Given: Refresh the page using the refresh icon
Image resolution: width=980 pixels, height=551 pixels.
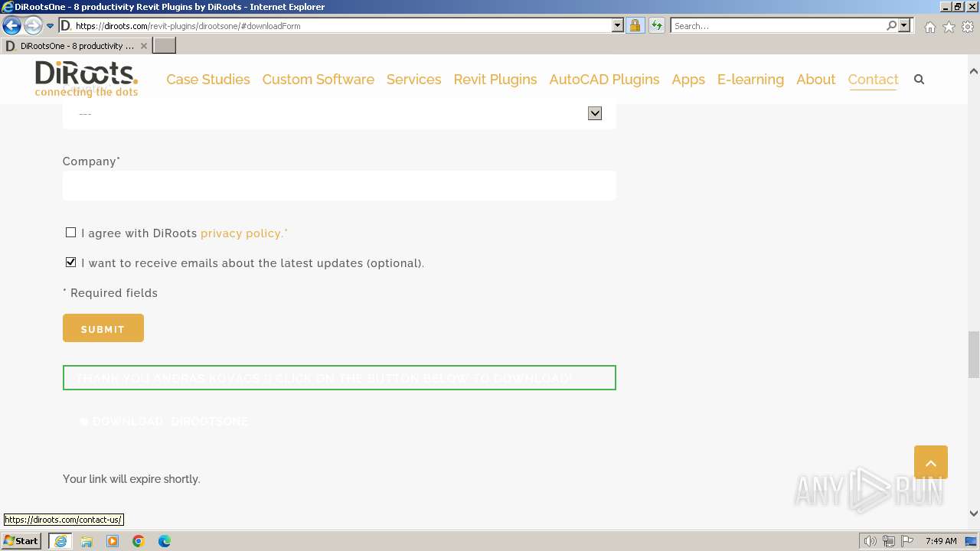Looking at the screenshot, I should [x=656, y=25].
